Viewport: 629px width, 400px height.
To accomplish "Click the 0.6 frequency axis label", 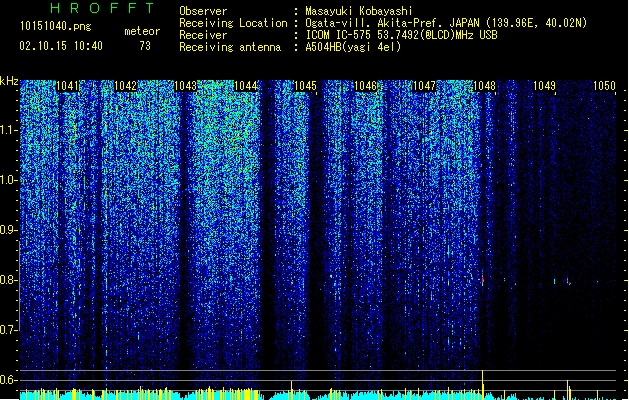I will click(8, 380).
